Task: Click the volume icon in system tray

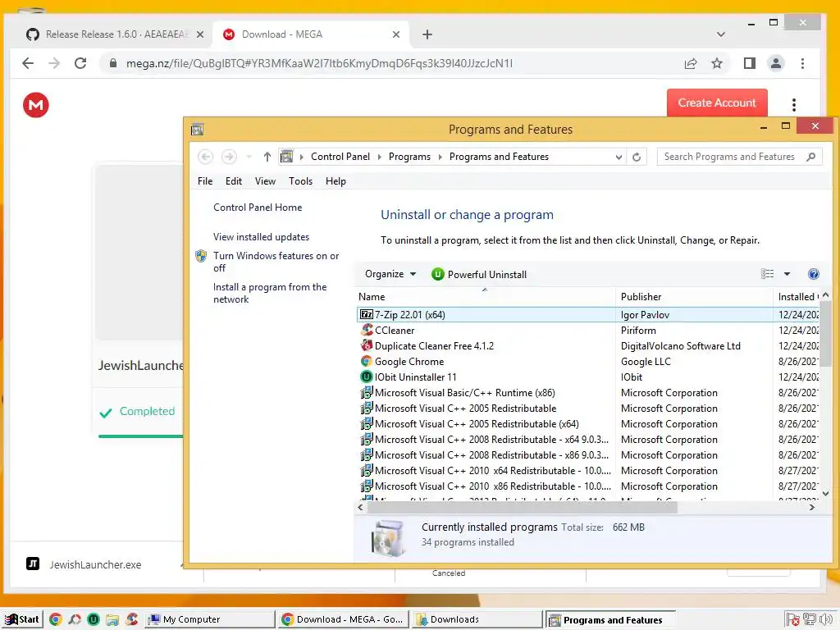Action: pos(825,619)
